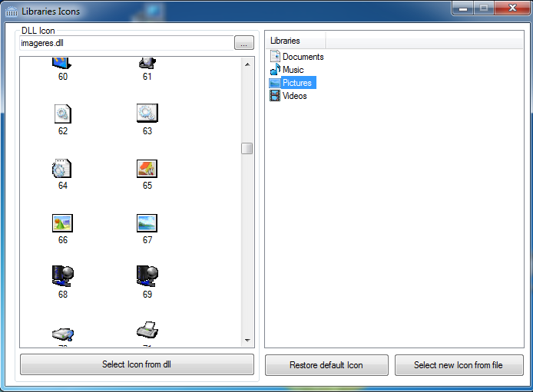The width and height of the screenshot is (533, 392).
Task: Select icon 60 in the DLL list
Action: pos(62,63)
